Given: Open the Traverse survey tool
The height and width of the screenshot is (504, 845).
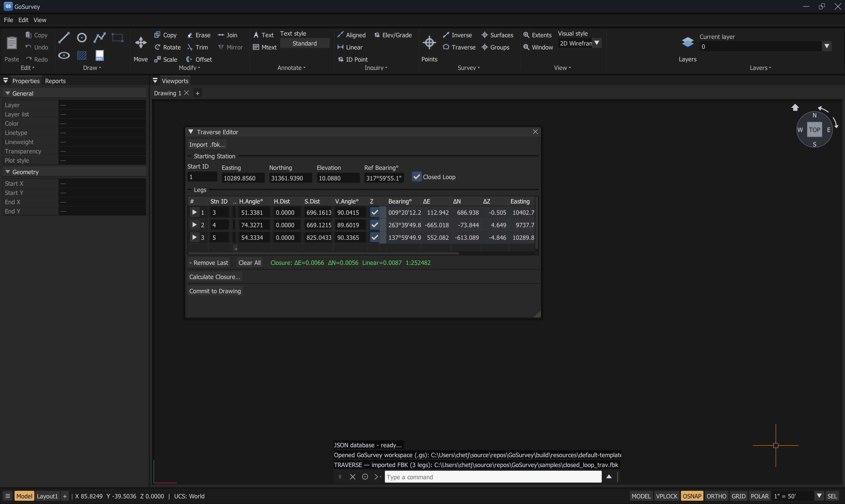Looking at the screenshot, I should [x=459, y=47].
